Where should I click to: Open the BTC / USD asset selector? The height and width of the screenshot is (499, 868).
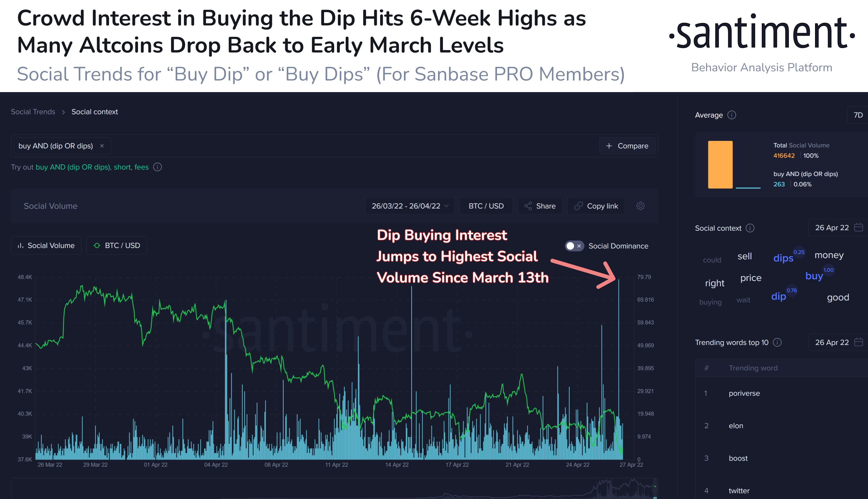pyautogui.click(x=486, y=206)
